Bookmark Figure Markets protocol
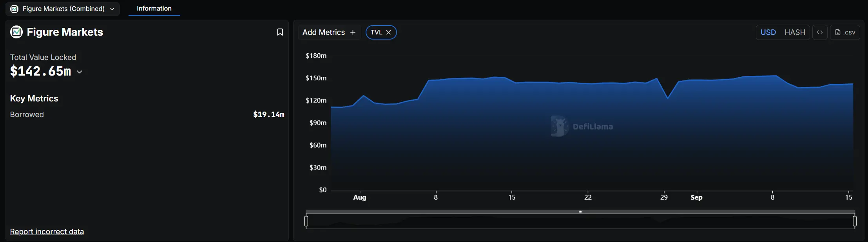868x242 pixels. pos(280,32)
